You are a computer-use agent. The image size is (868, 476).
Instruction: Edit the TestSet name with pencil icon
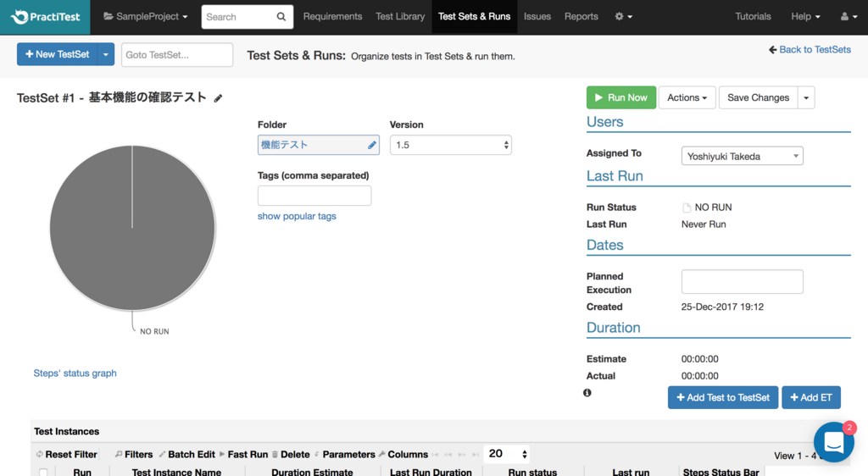pyautogui.click(x=218, y=98)
